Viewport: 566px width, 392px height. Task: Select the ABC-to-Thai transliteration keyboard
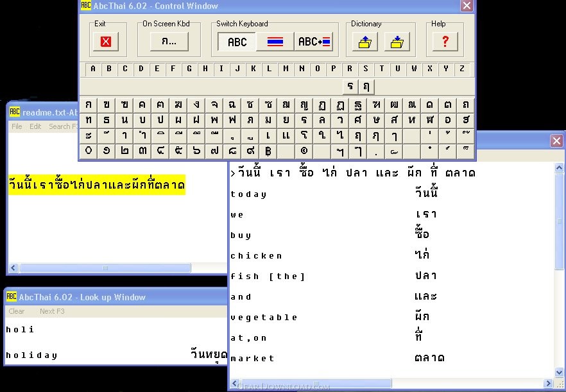(314, 42)
